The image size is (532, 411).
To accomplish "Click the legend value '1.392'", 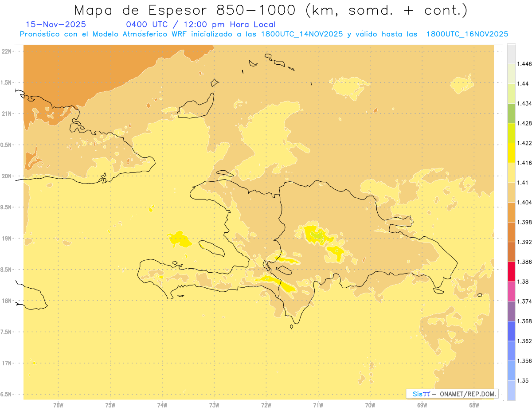I will coord(524,242).
